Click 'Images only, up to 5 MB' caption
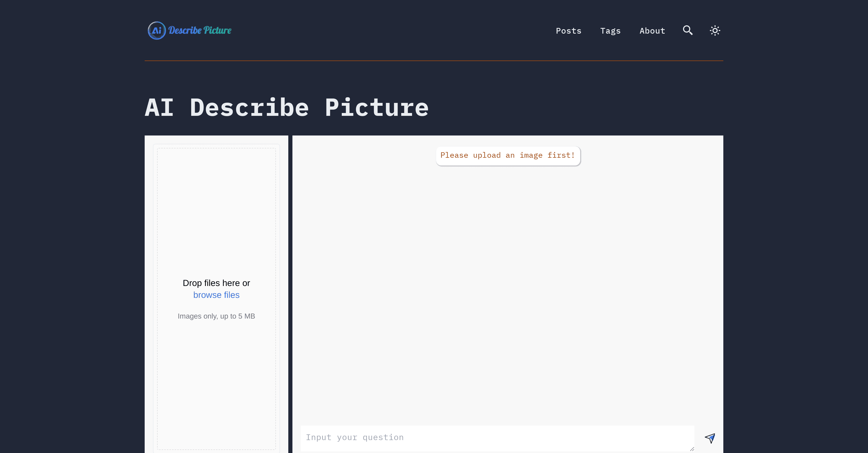This screenshot has height=453, width=868. point(216,316)
